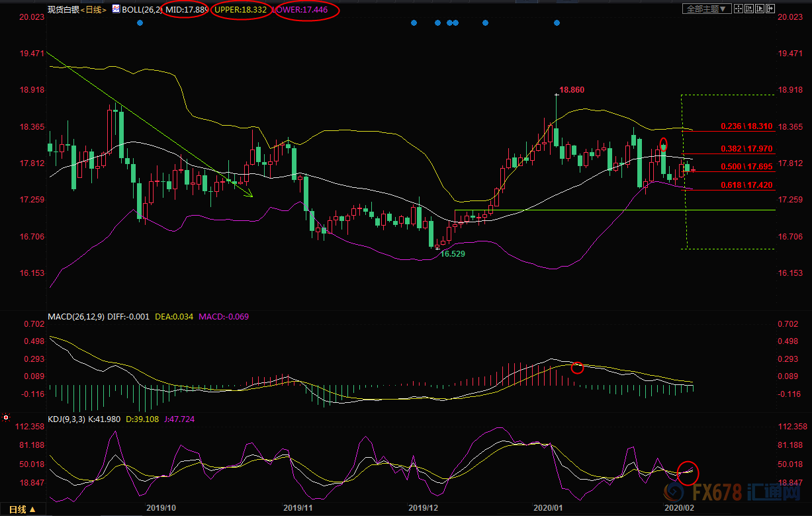
Task: Click the blue event dot above 18.860 peak
Action: (x=557, y=23)
